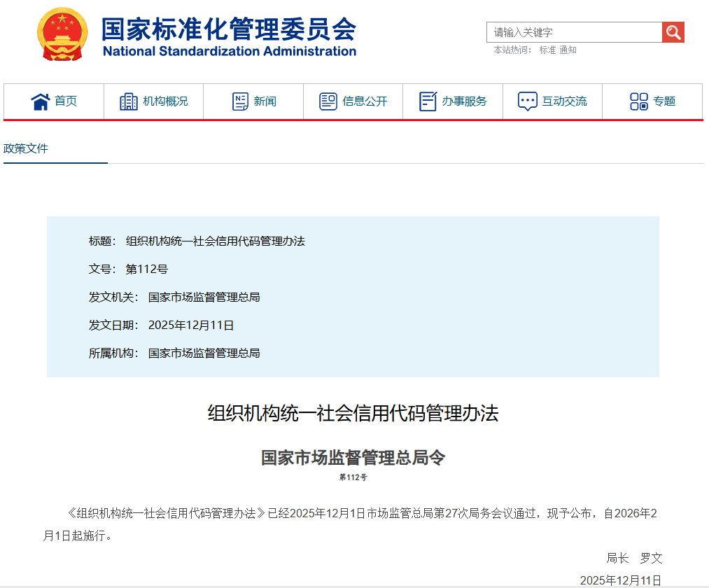Open 互动交流 via speech bubble icon
The image size is (709, 588).
point(527,101)
